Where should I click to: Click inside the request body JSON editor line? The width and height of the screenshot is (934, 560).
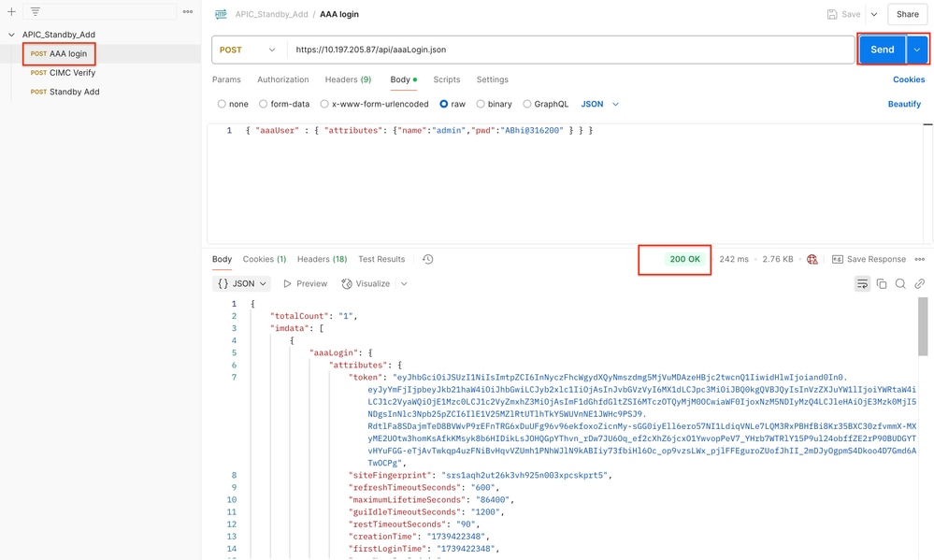tap(419, 131)
